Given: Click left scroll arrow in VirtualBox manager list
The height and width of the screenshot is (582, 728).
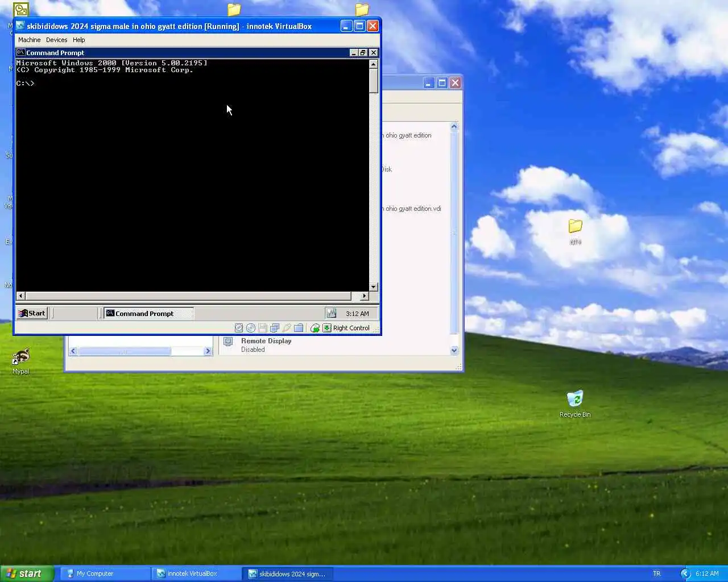Looking at the screenshot, I should point(73,351).
